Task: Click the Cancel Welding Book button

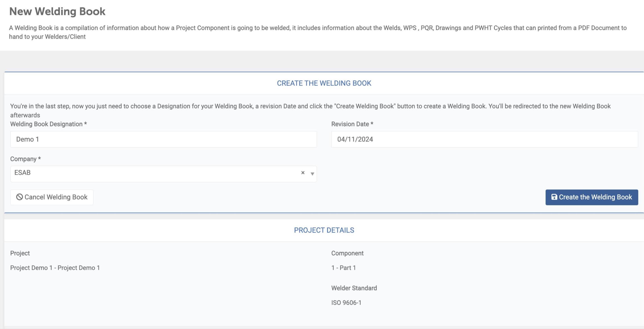Action: point(52,197)
